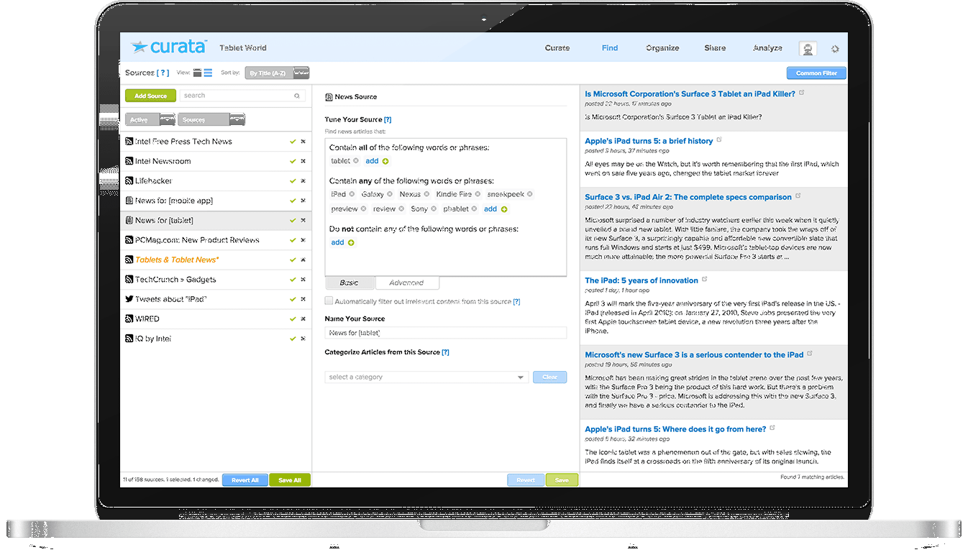Open external link for "5 years of innovation"
This screenshot has width=968, height=560.
705,280
